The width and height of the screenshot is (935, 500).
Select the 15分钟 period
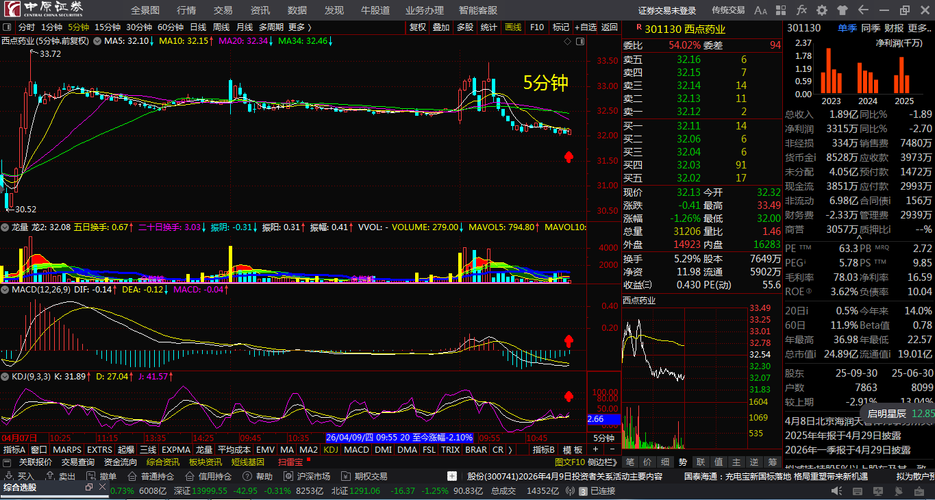pyautogui.click(x=107, y=27)
